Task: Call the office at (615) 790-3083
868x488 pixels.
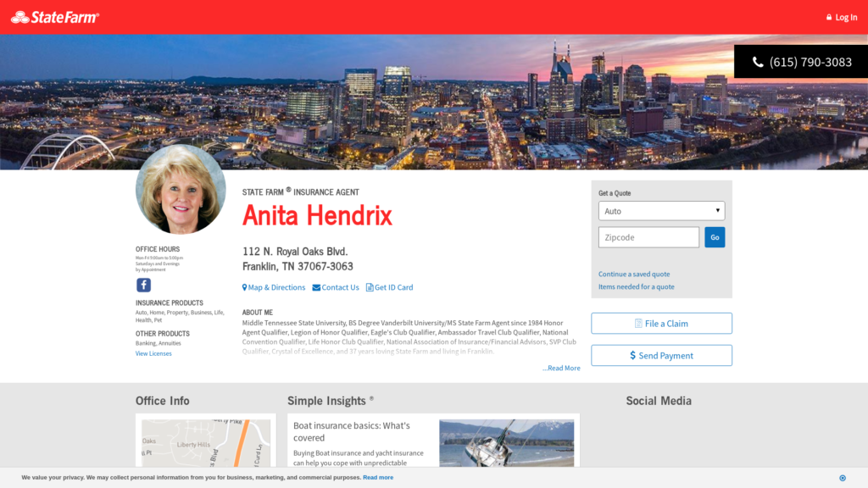Action: click(x=801, y=62)
